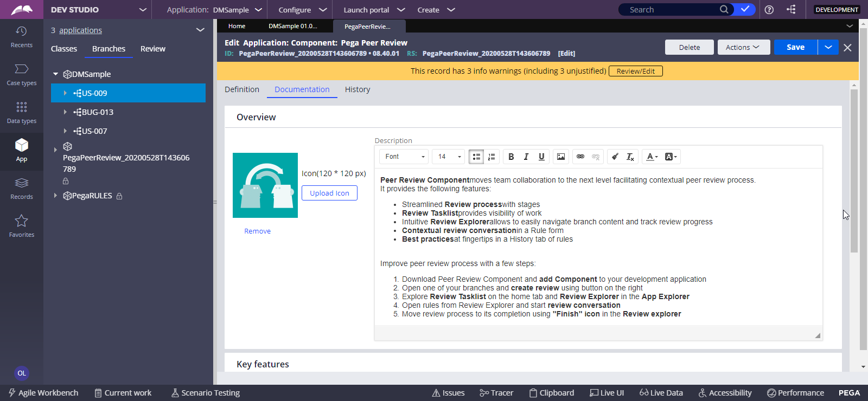This screenshot has height=401, width=868.
Task: Open the Launch portal menu
Action: coord(374,10)
